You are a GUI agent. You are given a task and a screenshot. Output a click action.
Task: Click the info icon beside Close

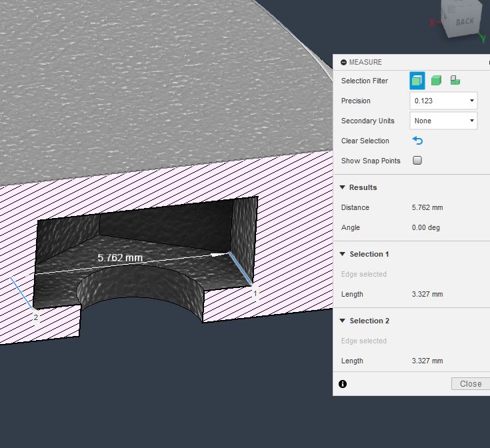pyautogui.click(x=343, y=384)
